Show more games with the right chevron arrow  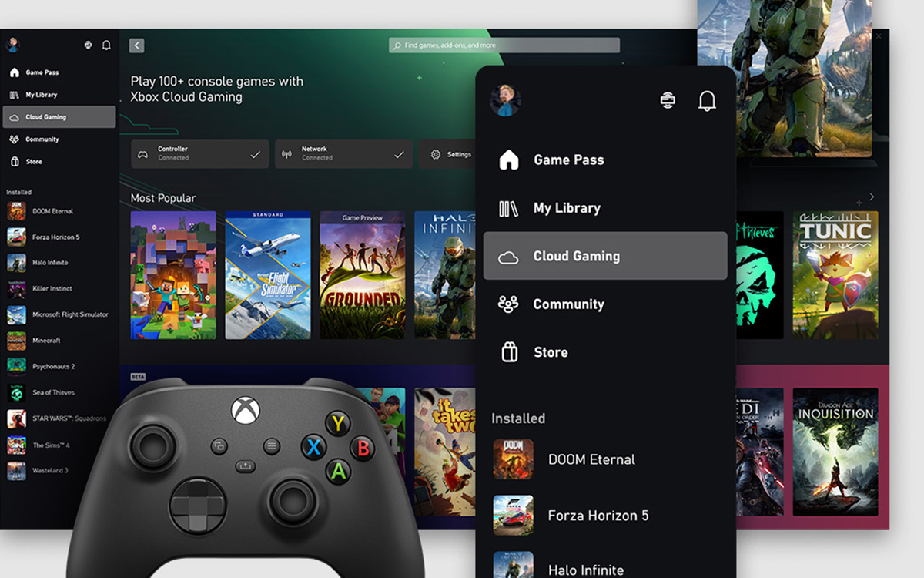pyautogui.click(x=872, y=197)
